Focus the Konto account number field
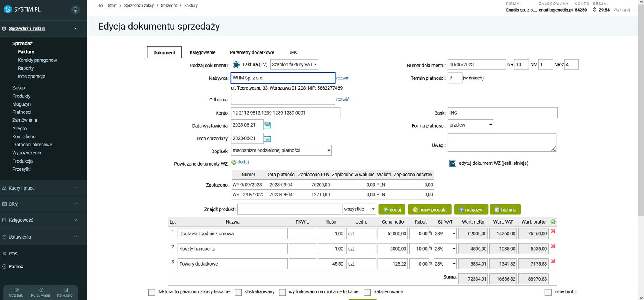Image resolution: width=644 pixels, height=300 pixels. (286, 113)
